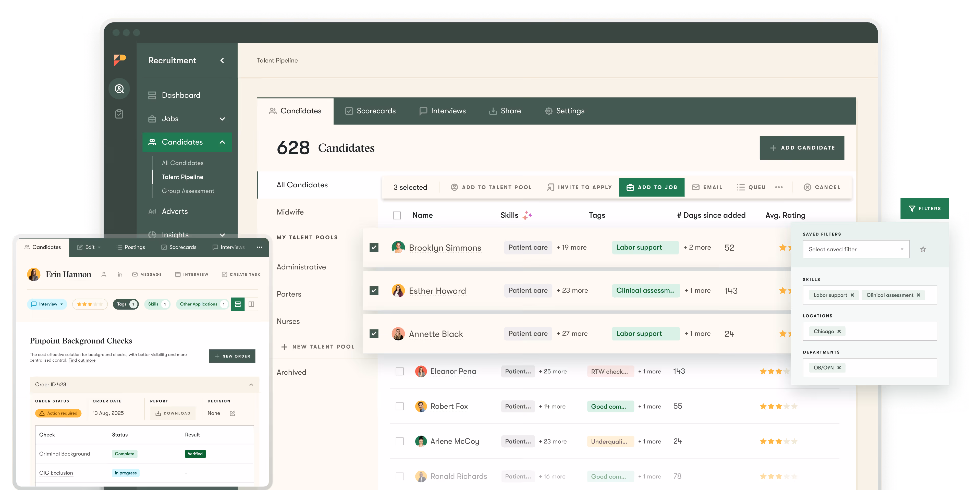Image resolution: width=980 pixels, height=490 pixels.
Task: Collapse the Recruitment sidebar with back chevron
Action: click(222, 60)
